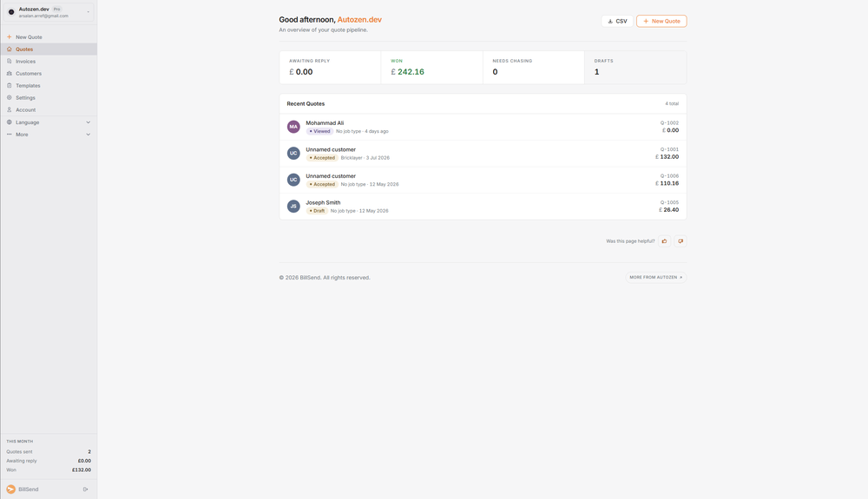
Task: Click the Needs Chasing stat card
Action: coord(534,68)
